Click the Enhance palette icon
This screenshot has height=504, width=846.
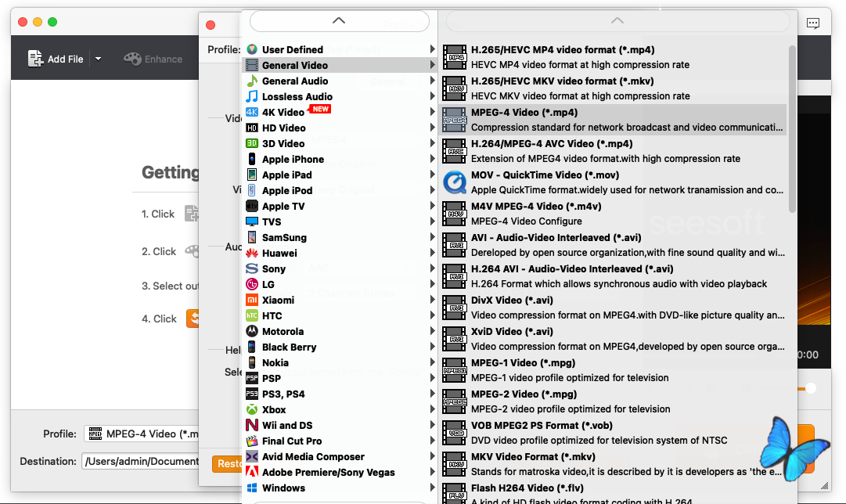(x=132, y=59)
